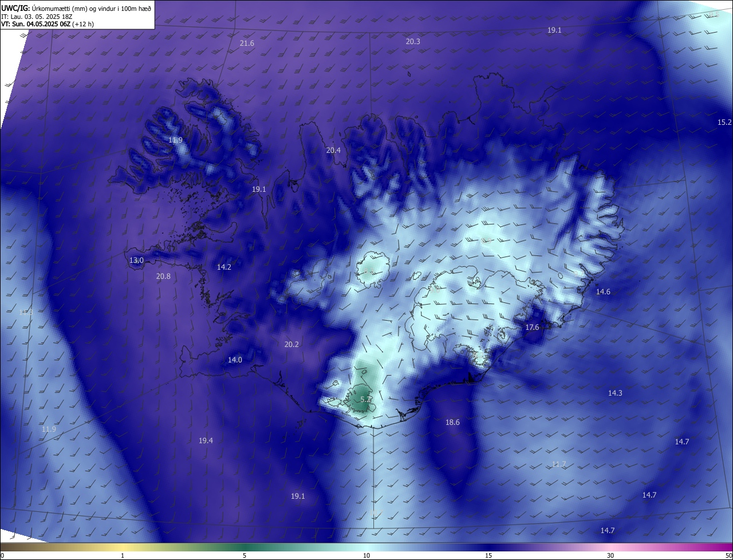Click the tick label 1 on the color scale

(x=123, y=555)
